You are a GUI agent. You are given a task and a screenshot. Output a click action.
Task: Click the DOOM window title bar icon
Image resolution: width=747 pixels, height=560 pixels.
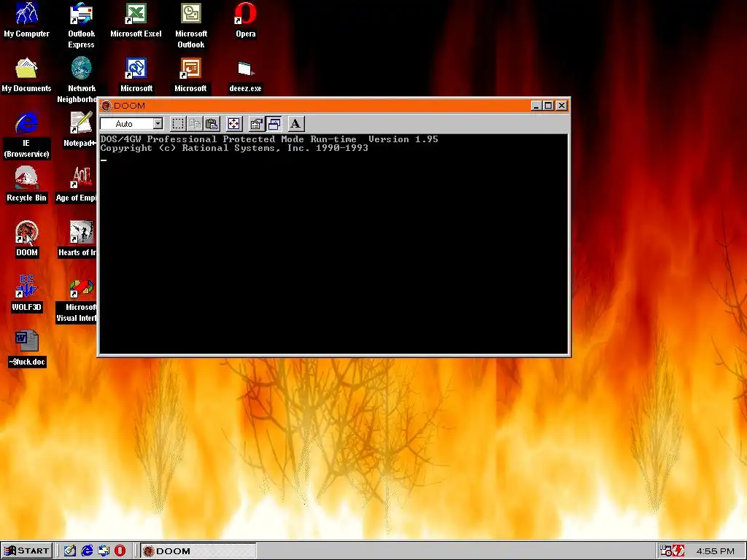pyautogui.click(x=107, y=106)
